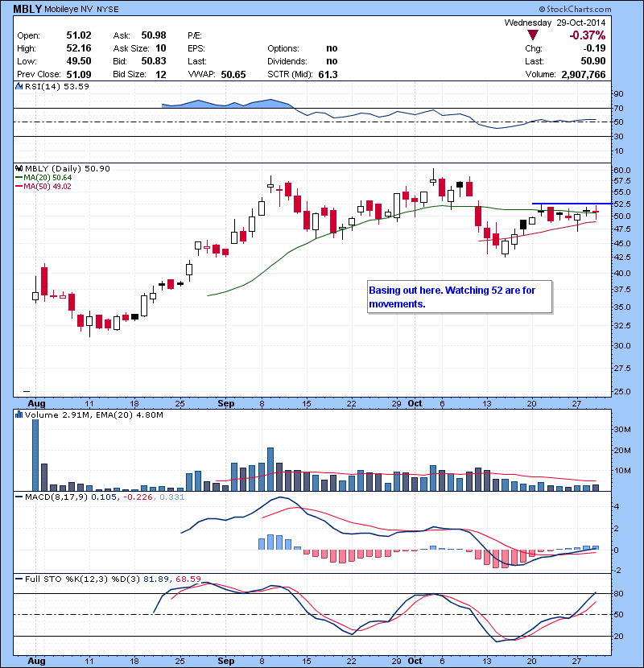The height and width of the screenshot is (668, 644).
Task: Click the 90 label on the RSI axis
Action: (x=618, y=93)
